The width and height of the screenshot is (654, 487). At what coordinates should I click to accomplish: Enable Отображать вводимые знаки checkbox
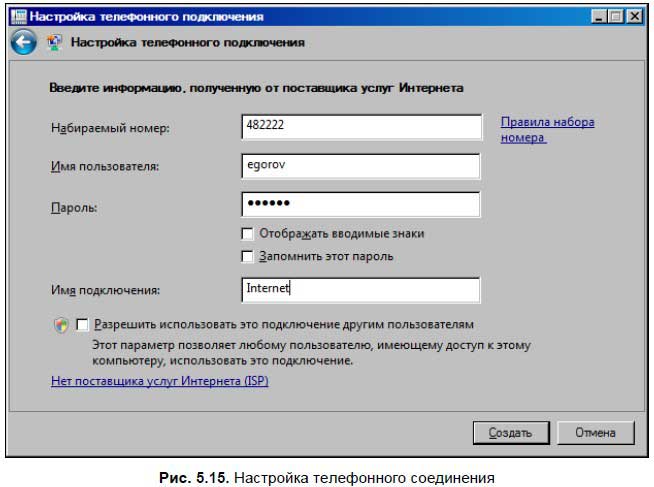pyautogui.click(x=247, y=234)
